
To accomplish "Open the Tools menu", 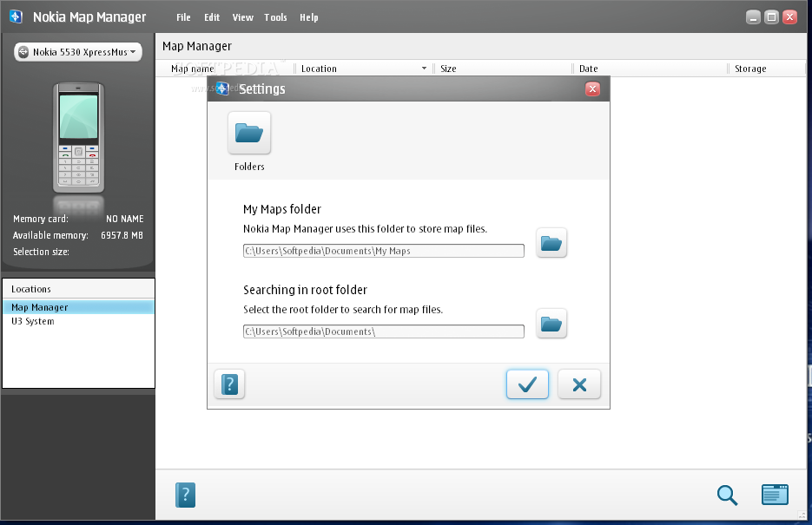I will 275,17.
